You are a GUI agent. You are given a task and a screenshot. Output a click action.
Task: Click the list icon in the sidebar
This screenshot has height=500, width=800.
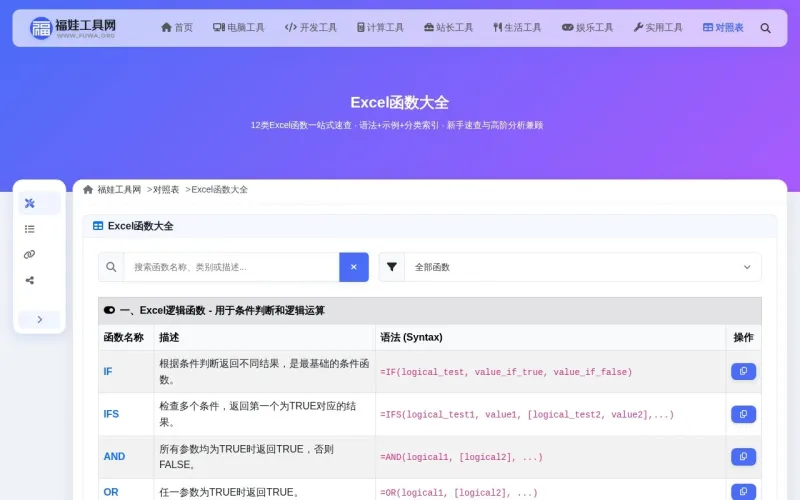tap(30, 229)
